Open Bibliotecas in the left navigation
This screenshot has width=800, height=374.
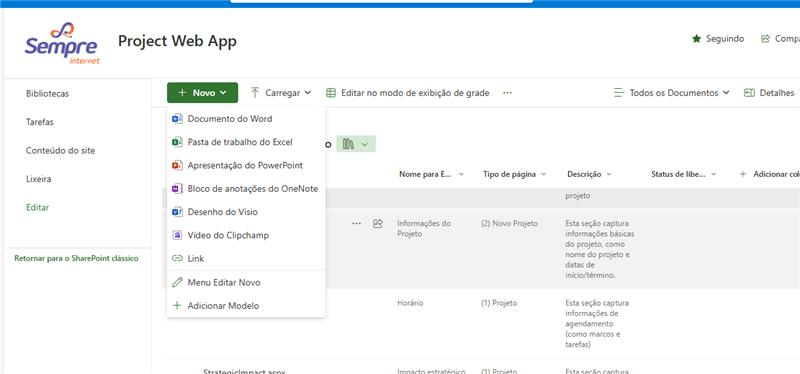pos(47,94)
